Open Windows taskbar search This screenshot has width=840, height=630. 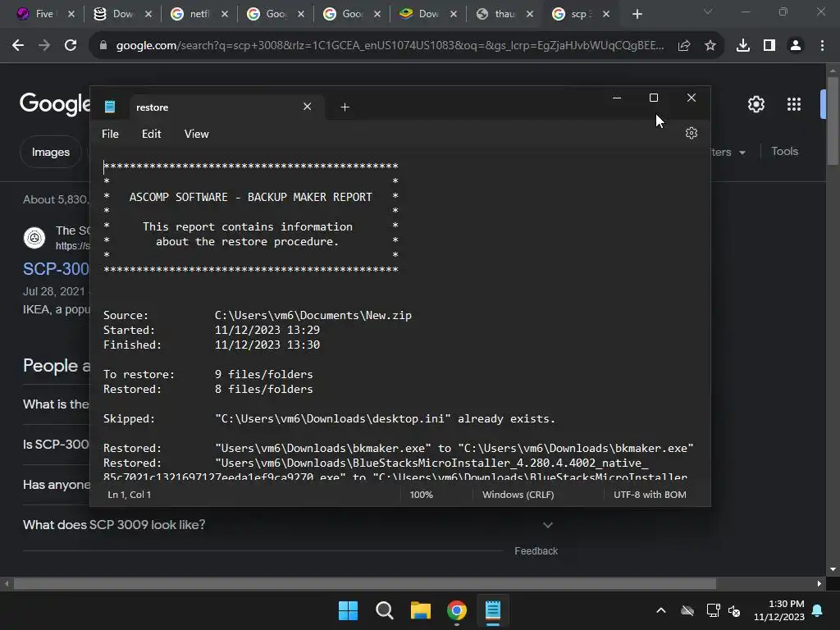[384, 610]
